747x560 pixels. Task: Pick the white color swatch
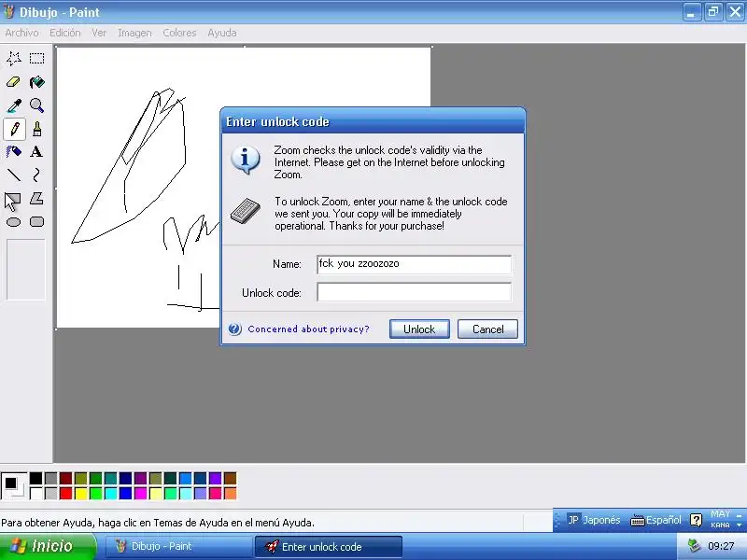click(36, 494)
